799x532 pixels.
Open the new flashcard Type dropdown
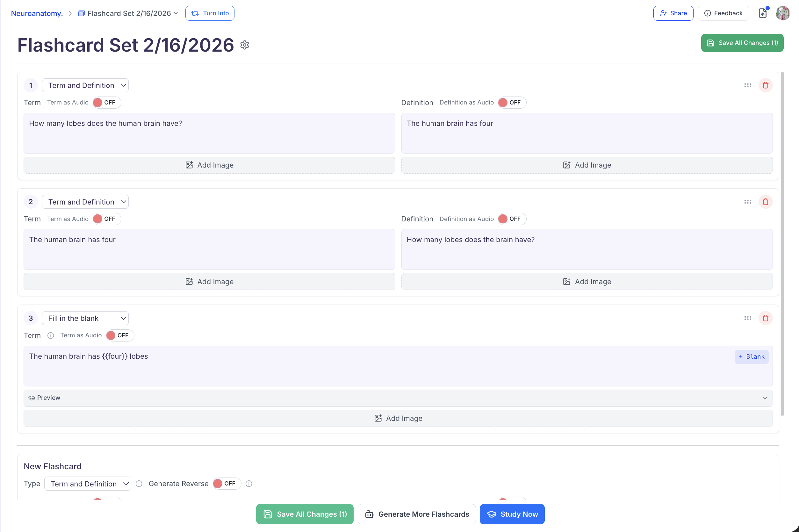pyautogui.click(x=88, y=484)
